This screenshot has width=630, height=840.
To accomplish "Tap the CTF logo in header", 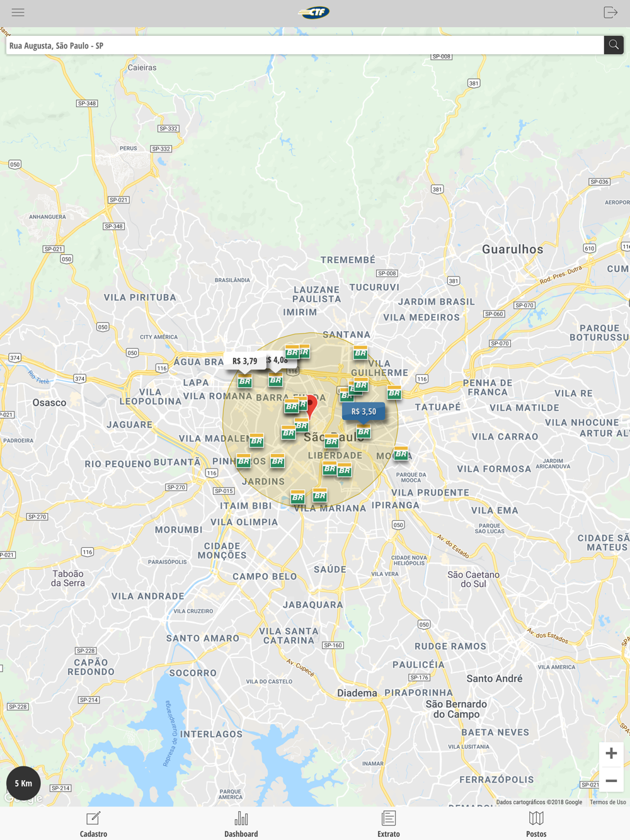I will (314, 13).
